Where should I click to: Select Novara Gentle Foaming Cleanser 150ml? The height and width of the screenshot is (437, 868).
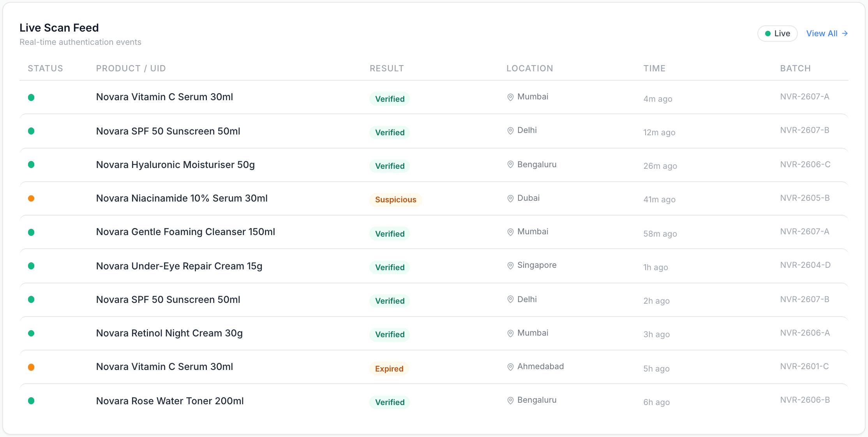coord(185,232)
